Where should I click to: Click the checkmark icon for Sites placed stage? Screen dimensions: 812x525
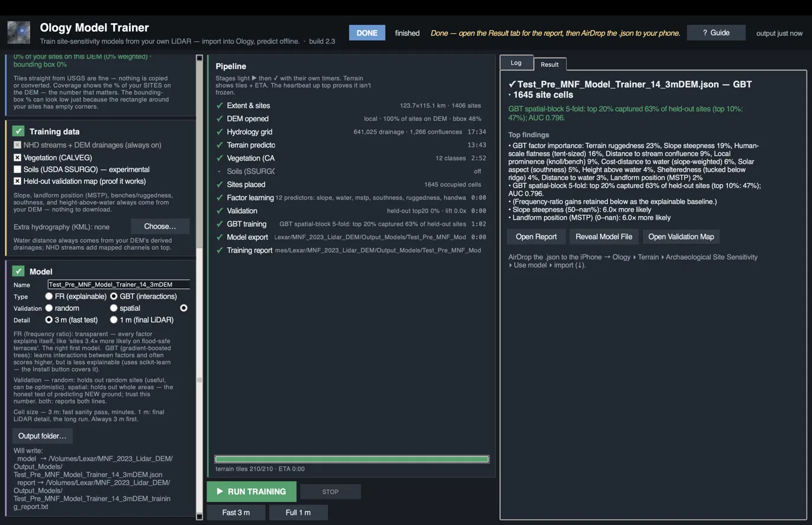[x=220, y=185]
